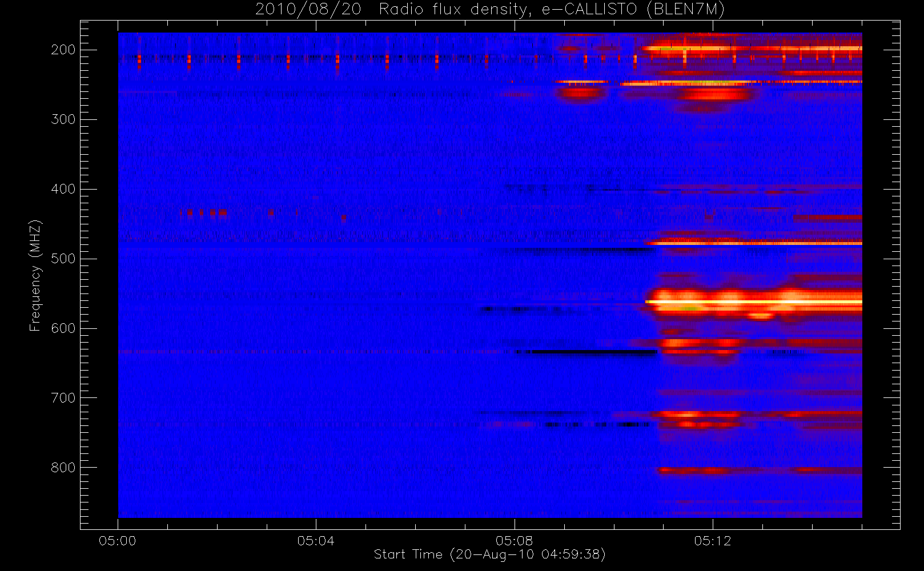The image size is (924, 571).
Task: Click the 300 frequency tick label
Action: click(63, 119)
